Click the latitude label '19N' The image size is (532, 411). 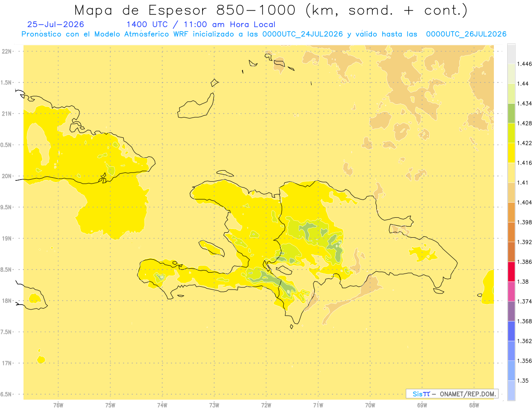click(x=6, y=239)
